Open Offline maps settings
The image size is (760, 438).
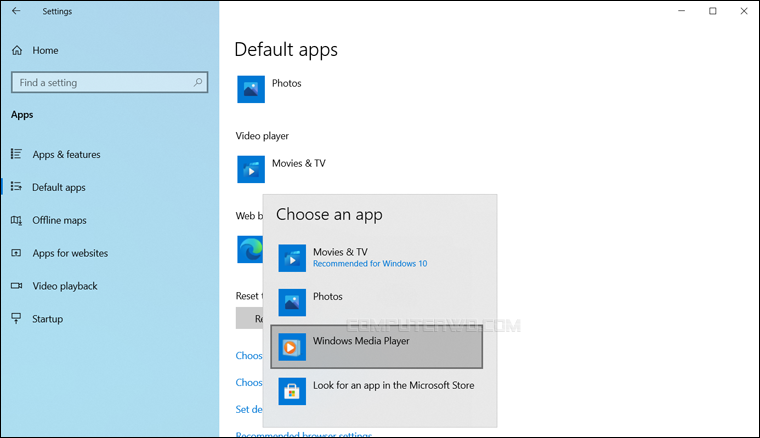[59, 220]
